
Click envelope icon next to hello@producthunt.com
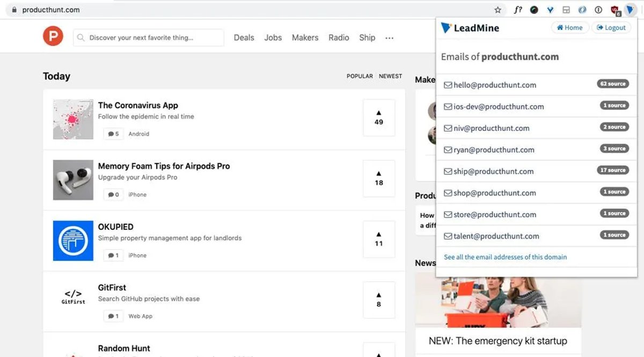pos(448,85)
